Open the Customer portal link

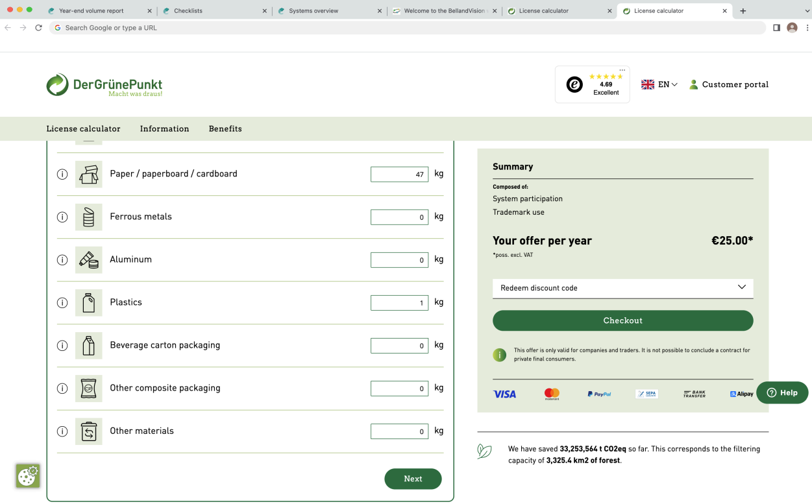(728, 85)
